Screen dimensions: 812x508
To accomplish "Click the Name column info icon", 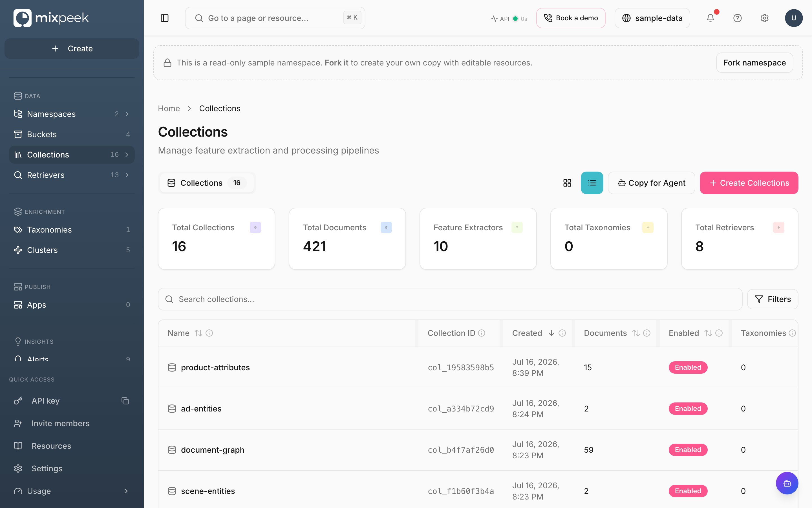I will [209, 333].
